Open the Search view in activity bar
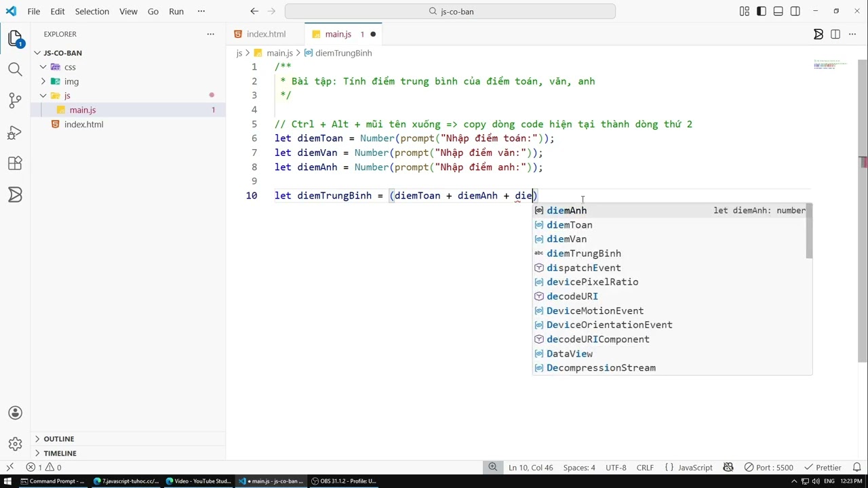The image size is (868, 488). (15, 69)
